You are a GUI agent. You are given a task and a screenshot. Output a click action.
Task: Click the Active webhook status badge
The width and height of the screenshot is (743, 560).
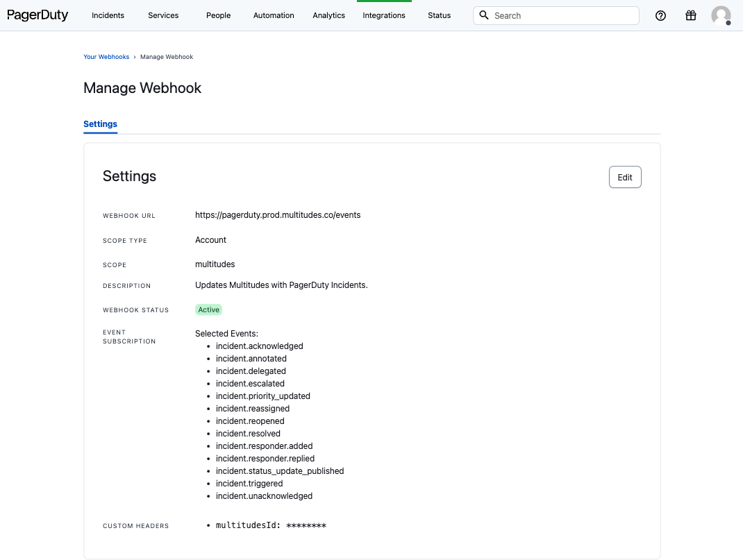pyautogui.click(x=208, y=309)
